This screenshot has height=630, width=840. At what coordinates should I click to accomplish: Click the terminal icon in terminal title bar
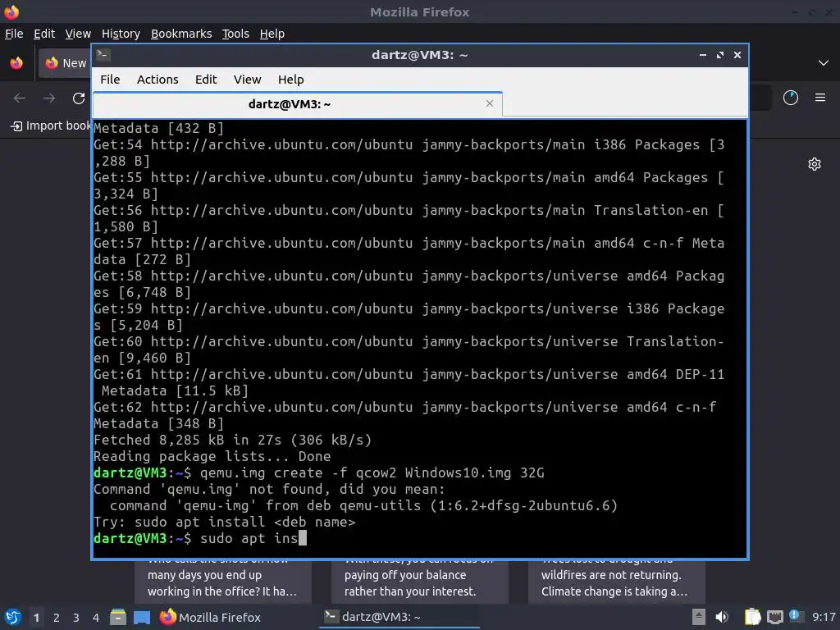(103, 55)
